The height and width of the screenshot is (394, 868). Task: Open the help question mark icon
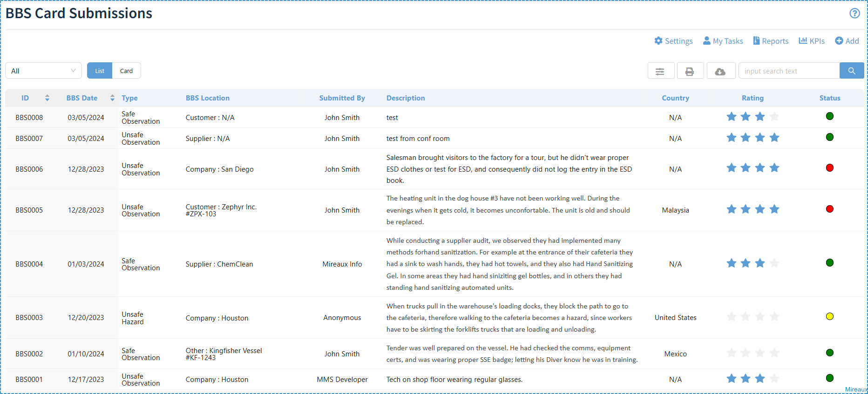854,13
